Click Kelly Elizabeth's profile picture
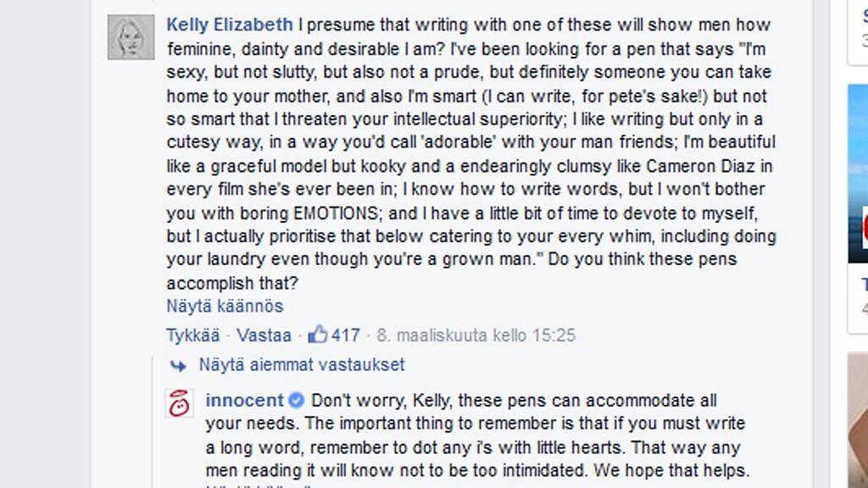This screenshot has height=488, width=868. 131,37
